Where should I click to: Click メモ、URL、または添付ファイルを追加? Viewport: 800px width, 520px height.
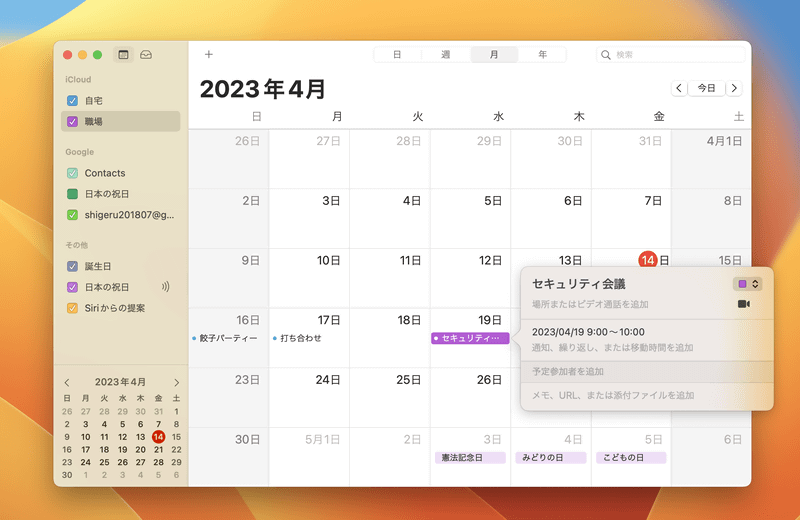(613, 395)
